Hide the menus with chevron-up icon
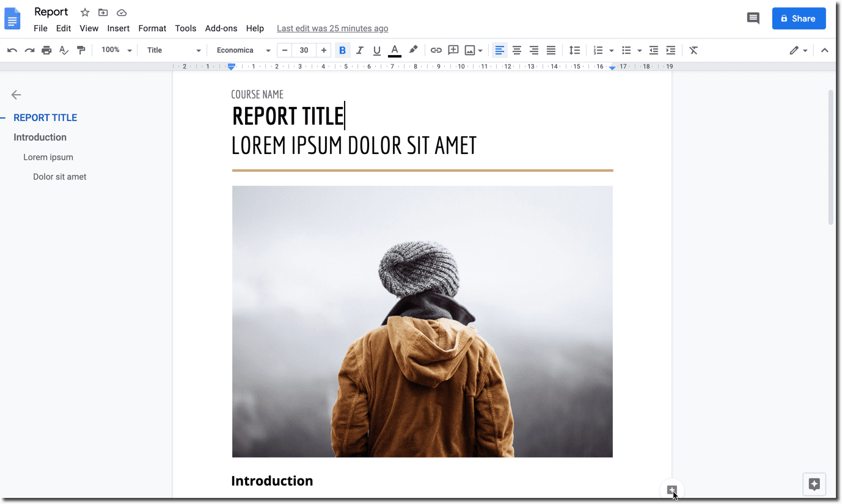Image resolution: width=842 pixels, height=504 pixels. (825, 50)
